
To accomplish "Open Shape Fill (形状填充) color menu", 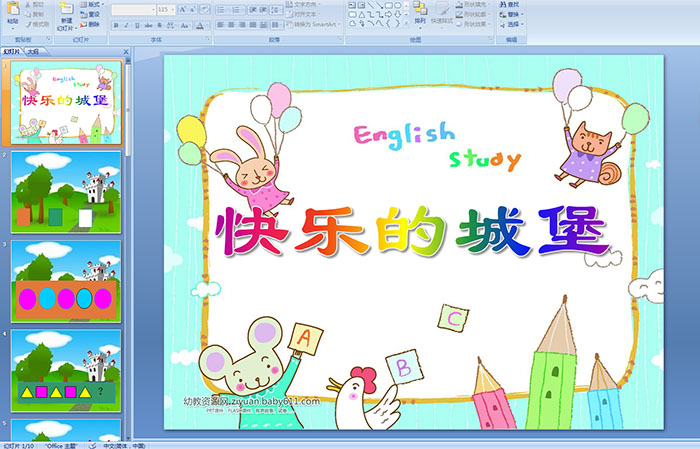I will (x=473, y=4).
